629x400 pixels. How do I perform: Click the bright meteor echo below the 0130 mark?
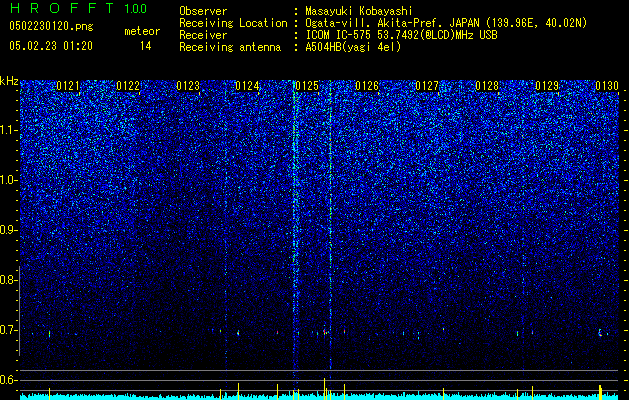(600, 333)
